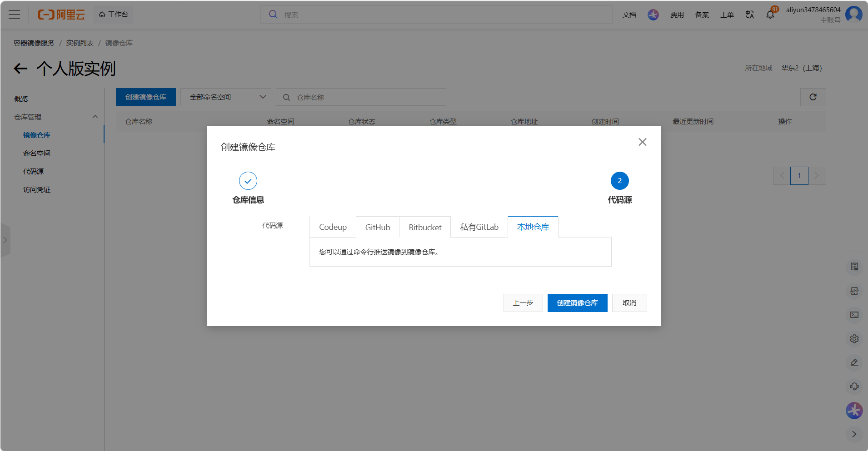This screenshot has height=451, width=868.
Task: Click the 最近更新时间 column header
Action: point(693,122)
